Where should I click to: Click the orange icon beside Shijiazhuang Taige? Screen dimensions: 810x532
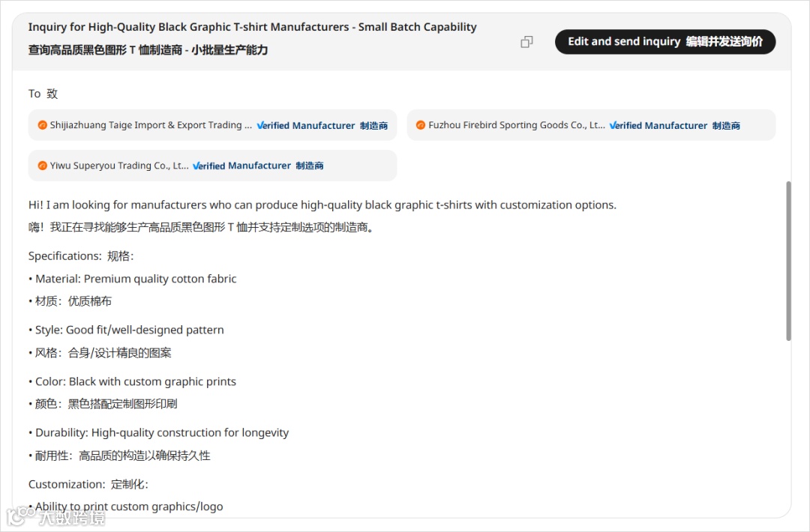pos(43,125)
